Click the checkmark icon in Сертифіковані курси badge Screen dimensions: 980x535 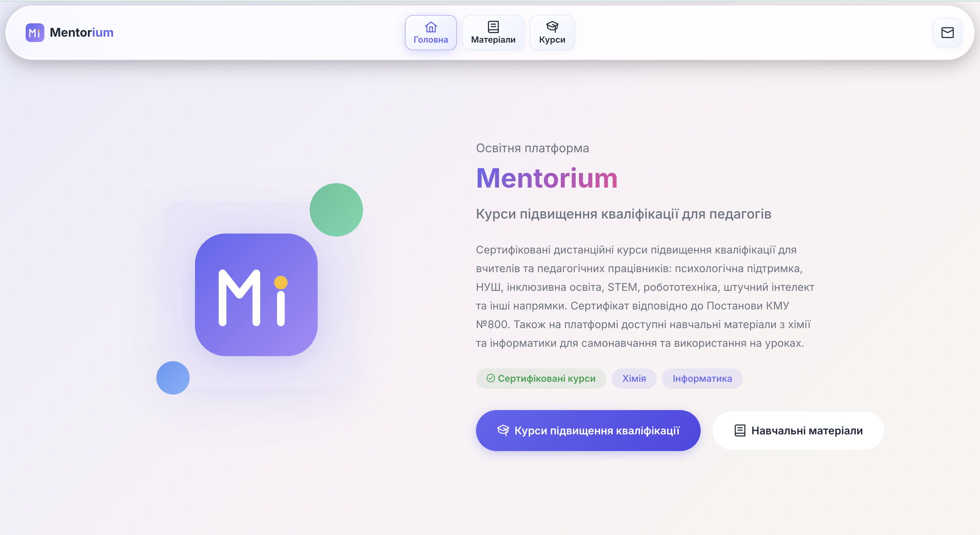[490, 378]
